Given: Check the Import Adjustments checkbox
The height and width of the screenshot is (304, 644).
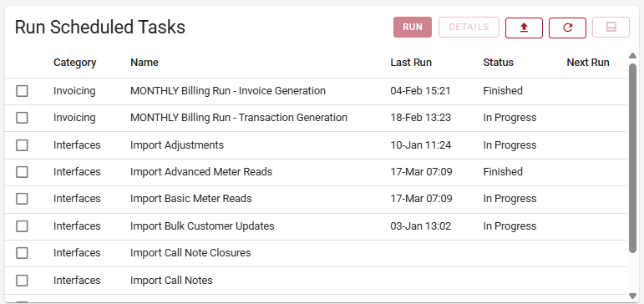Looking at the screenshot, I should click(x=22, y=145).
